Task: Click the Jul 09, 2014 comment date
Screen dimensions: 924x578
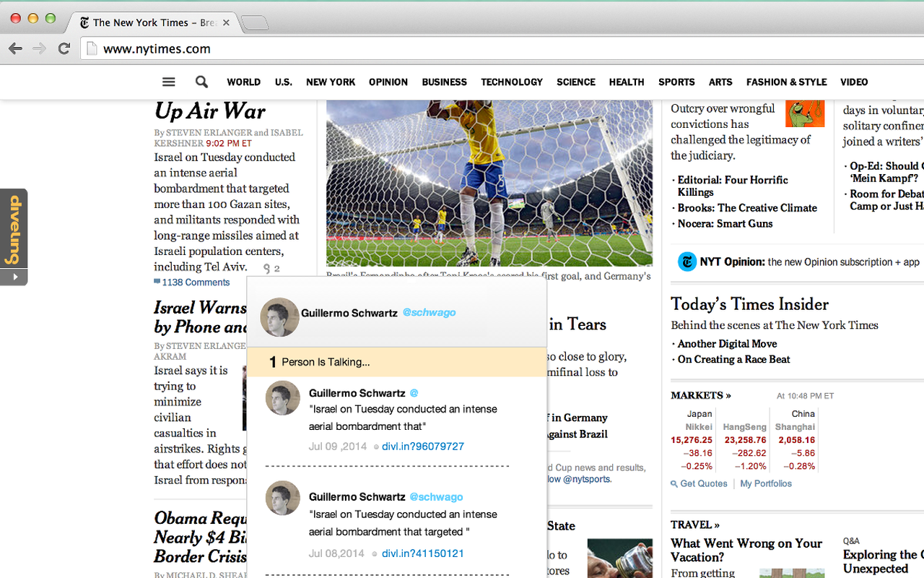Action: tap(336, 447)
